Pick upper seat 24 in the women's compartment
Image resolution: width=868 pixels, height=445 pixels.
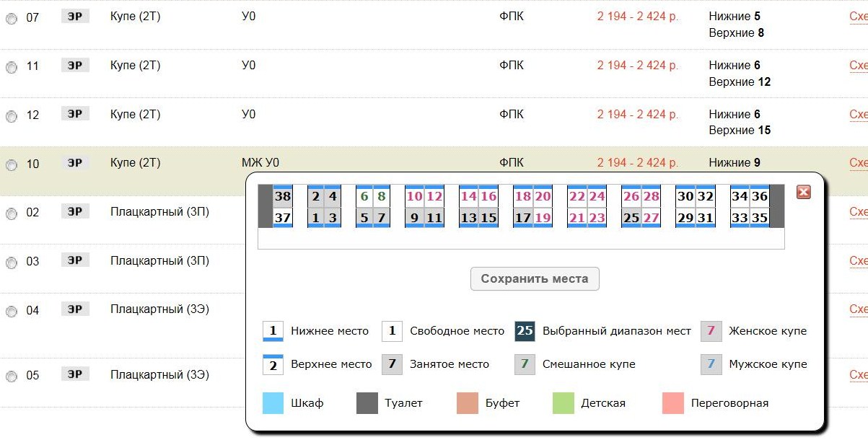[x=597, y=196]
